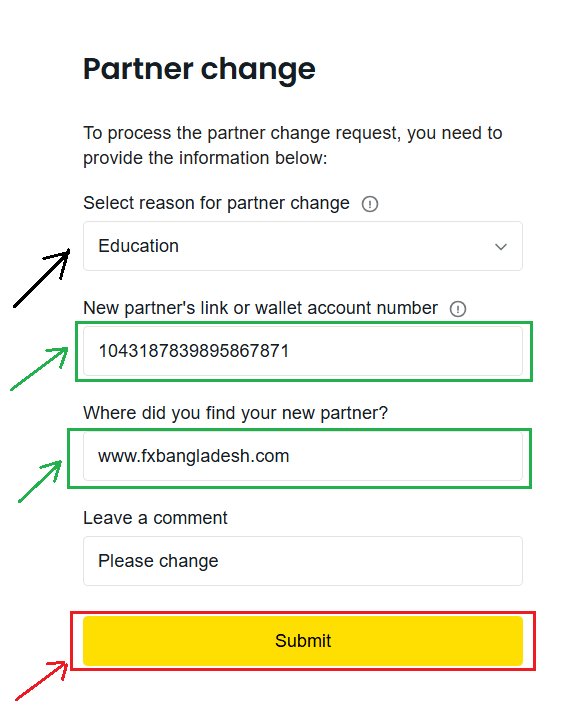Click the black arrow pointing at Education

pyautogui.click(x=42, y=278)
